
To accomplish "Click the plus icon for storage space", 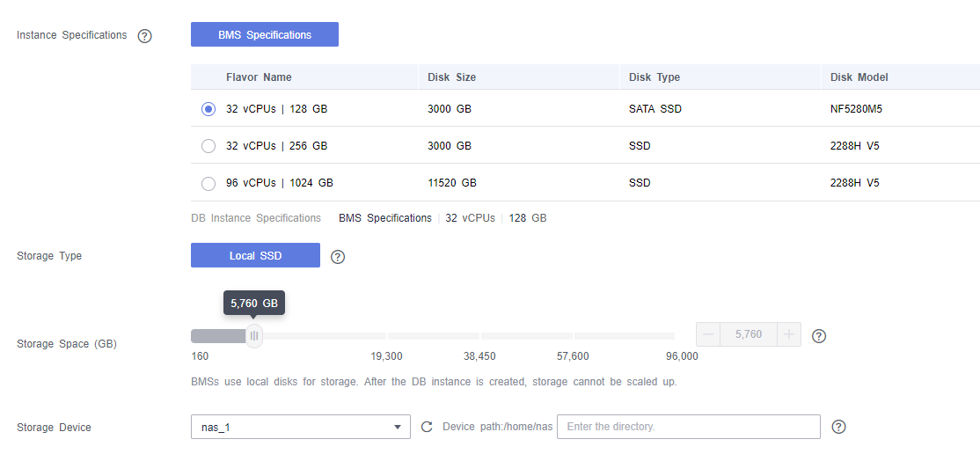I will coord(789,334).
